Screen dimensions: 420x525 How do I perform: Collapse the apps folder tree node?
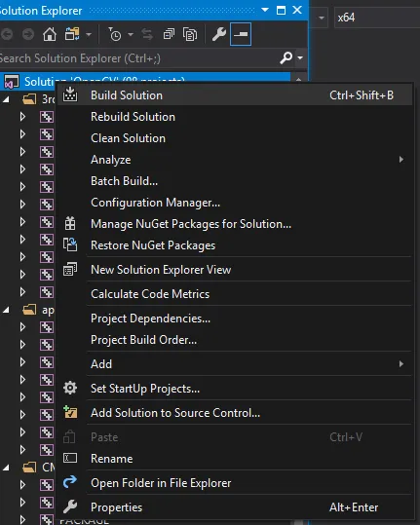pos(6,310)
